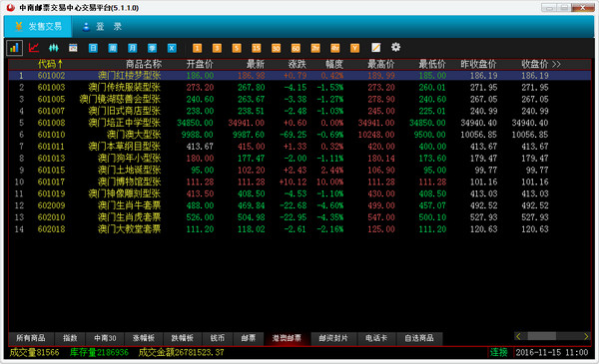Select the monthly (月) period icon
The height and width of the screenshot is (364, 599).
pos(132,48)
